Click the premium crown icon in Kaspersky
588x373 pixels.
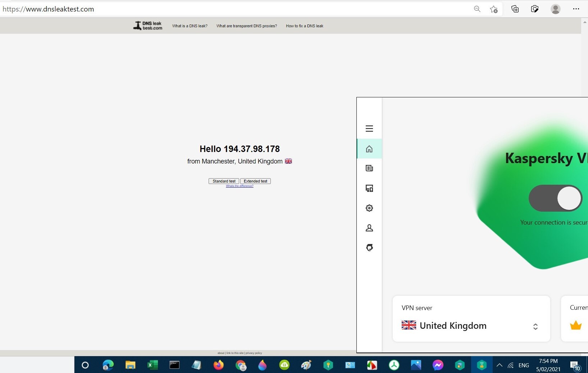click(x=576, y=325)
